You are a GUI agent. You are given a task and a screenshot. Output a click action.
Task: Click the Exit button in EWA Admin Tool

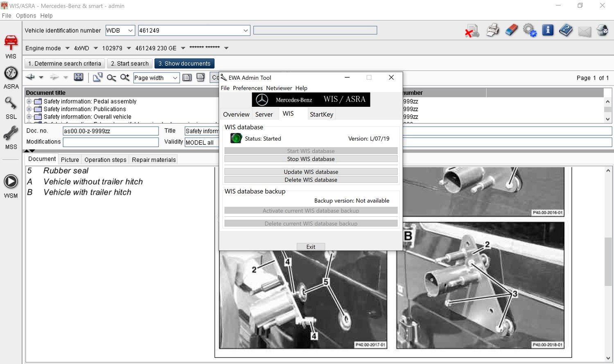click(x=311, y=247)
